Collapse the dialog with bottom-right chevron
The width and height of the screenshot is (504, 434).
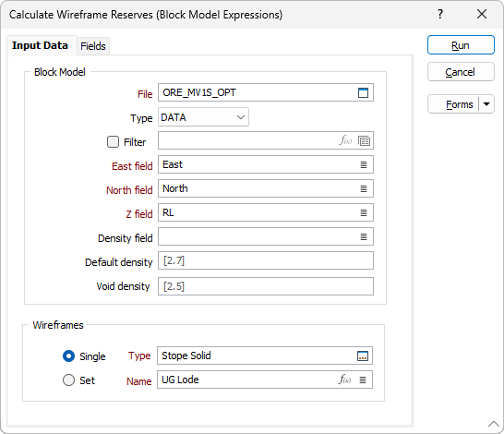coord(494,424)
